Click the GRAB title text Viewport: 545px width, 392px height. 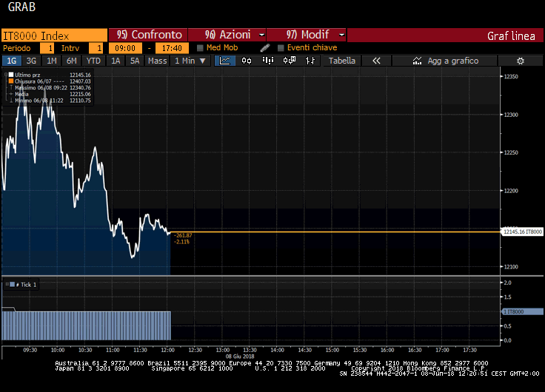21,7
